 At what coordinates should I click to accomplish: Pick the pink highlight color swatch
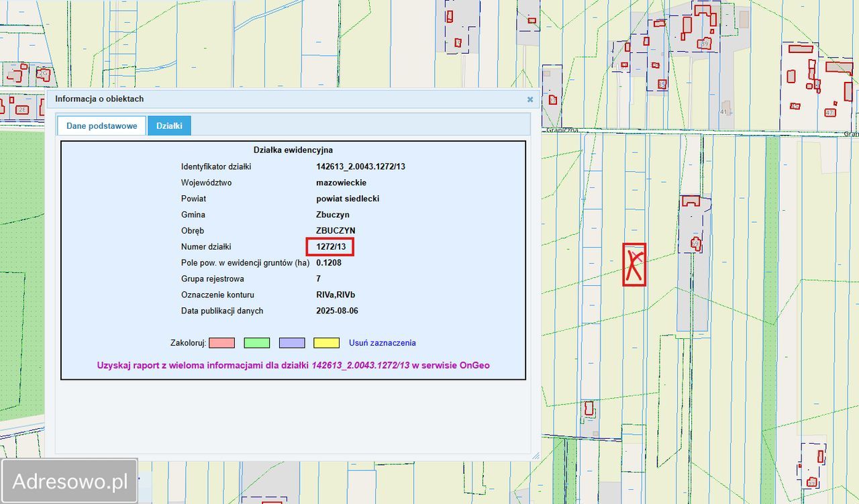point(221,343)
